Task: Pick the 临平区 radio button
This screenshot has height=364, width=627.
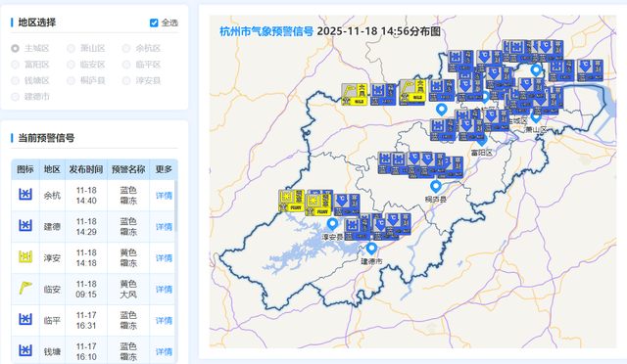Action: point(126,65)
